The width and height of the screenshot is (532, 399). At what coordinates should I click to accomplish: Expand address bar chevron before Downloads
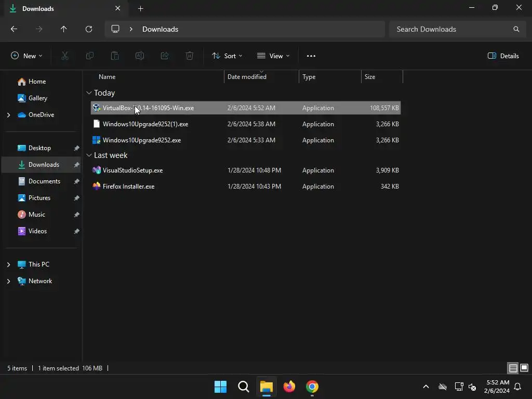pyautogui.click(x=131, y=29)
